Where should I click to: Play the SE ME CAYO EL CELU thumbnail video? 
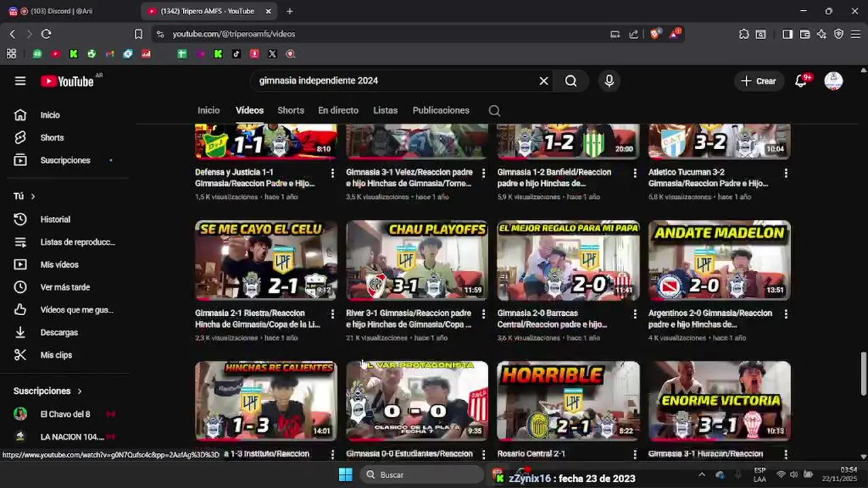(x=266, y=260)
